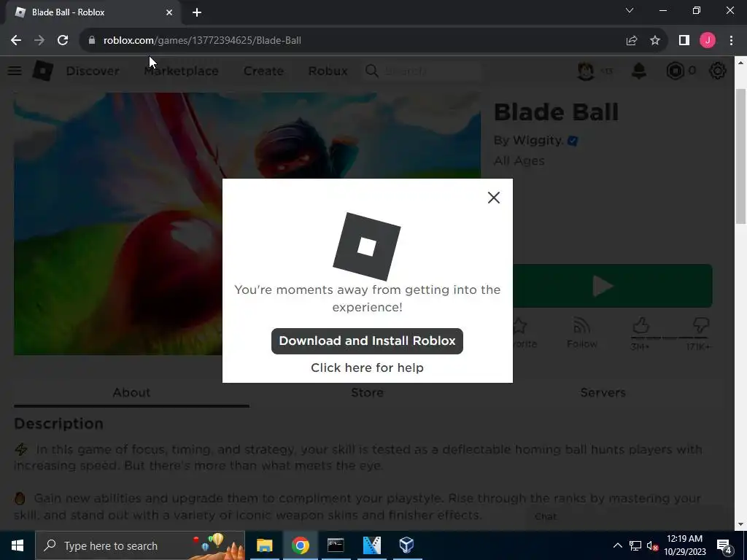Screen dimensions: 747x560
Task: Show hidden system tray icons
Action: 617,545
